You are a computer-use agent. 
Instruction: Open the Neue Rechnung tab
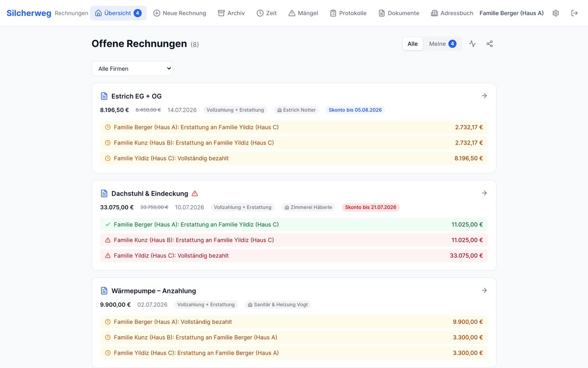180,13
